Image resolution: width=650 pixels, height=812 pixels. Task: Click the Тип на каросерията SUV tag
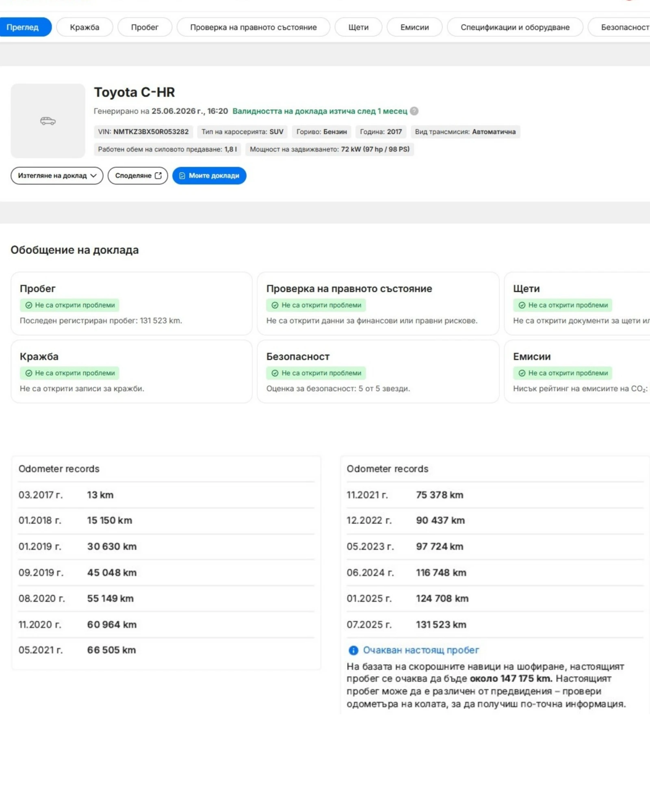point(243,132)
